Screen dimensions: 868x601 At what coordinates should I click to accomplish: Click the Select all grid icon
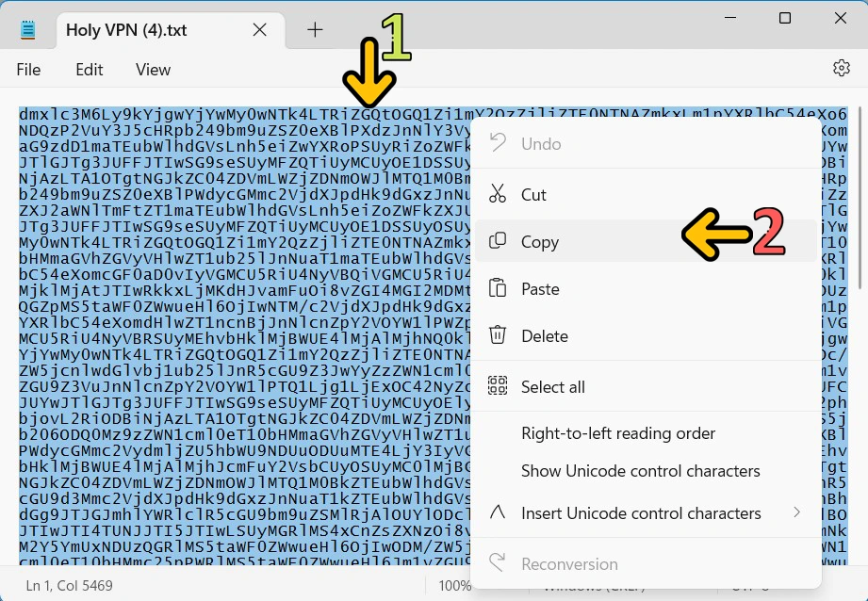tap(497, 386)
